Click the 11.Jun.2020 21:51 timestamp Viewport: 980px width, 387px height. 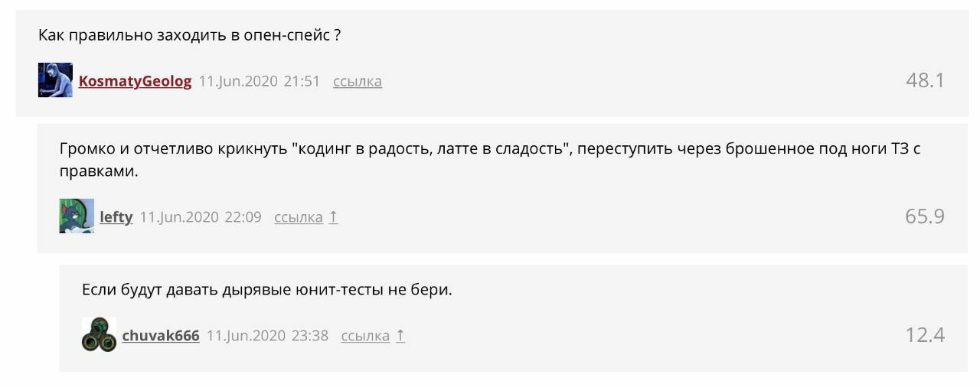coord(260,81)
